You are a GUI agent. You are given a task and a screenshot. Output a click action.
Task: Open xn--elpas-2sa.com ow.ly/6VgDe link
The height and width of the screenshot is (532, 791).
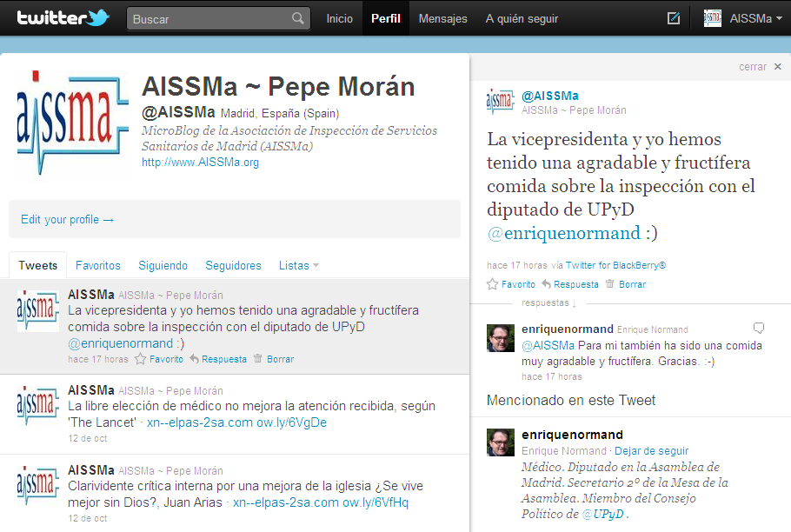tap(236, 422)
